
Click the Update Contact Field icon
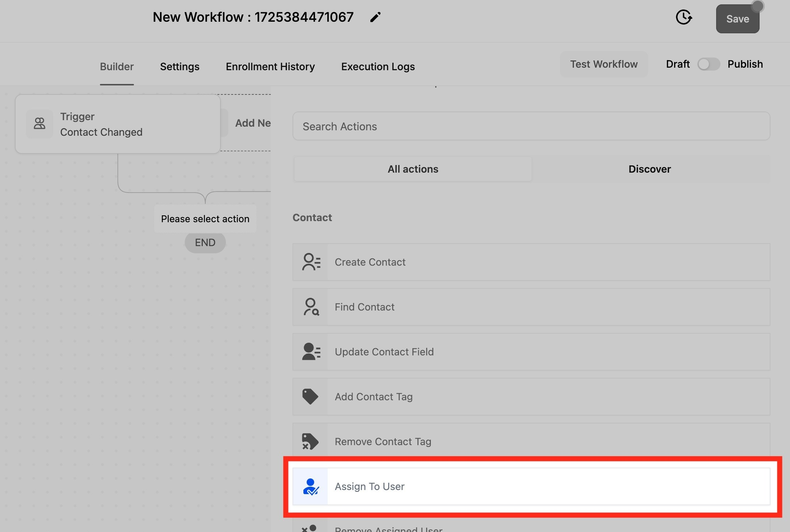point(311,352)
